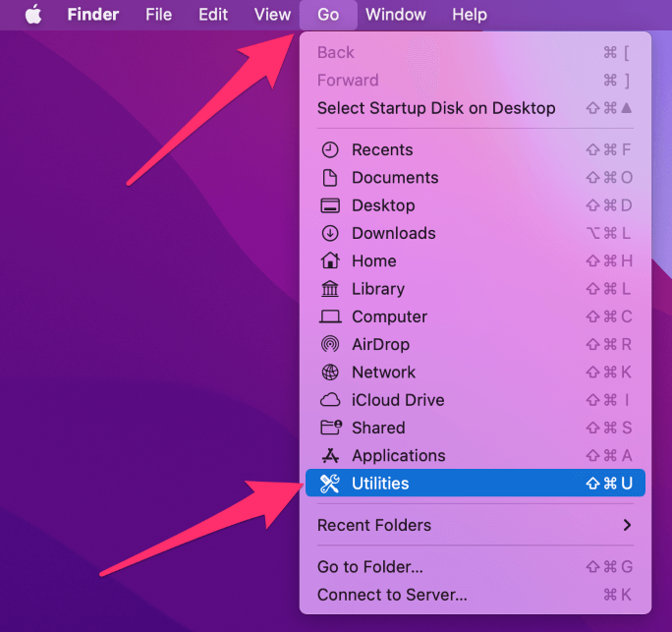Click the ⇧⌘U shortcut beside Utilities
This screenshot has width=672, height=632.
(609, 484)
